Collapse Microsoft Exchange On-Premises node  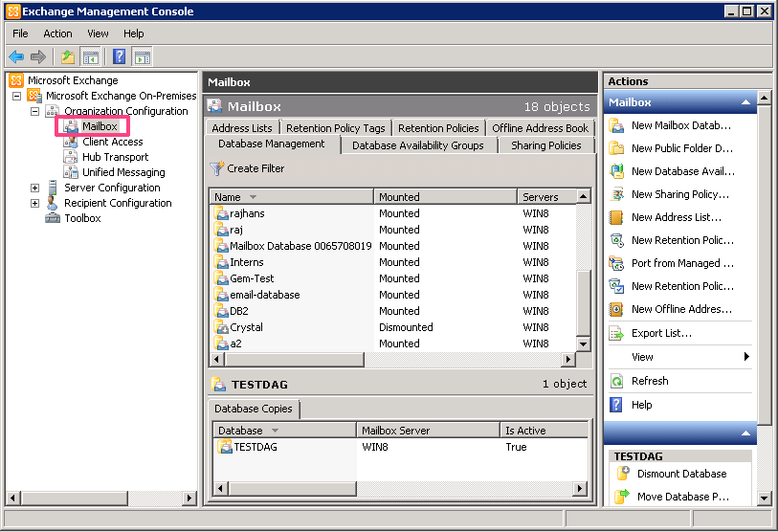[17, 96]
